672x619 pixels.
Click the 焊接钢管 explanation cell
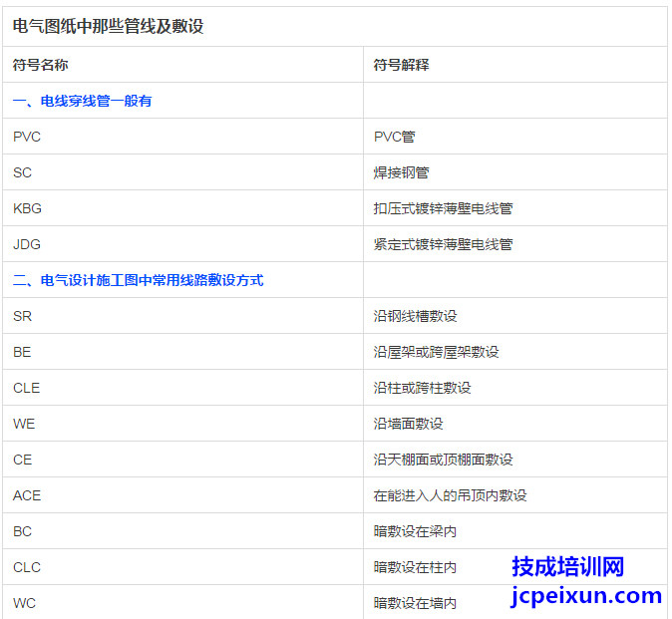(x=402, y=172)
